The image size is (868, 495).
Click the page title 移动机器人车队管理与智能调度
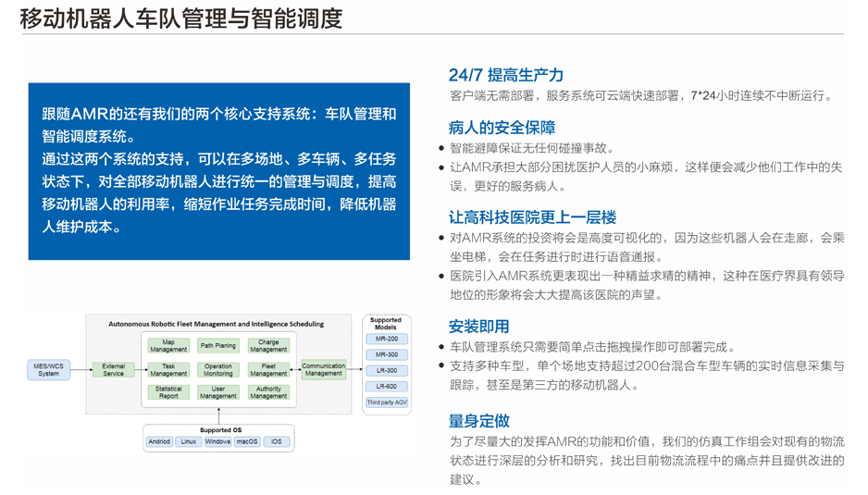pos(181,19)
